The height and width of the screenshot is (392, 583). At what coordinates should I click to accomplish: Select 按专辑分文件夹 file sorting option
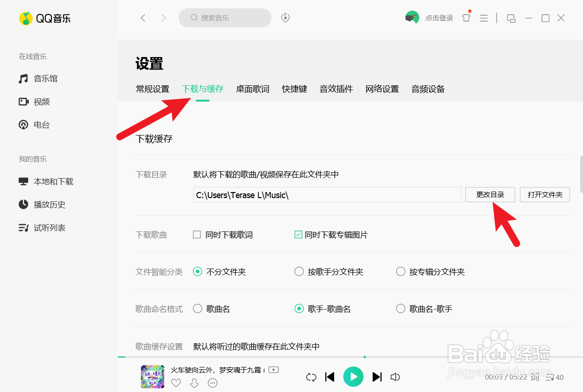[x=400, y=271]
